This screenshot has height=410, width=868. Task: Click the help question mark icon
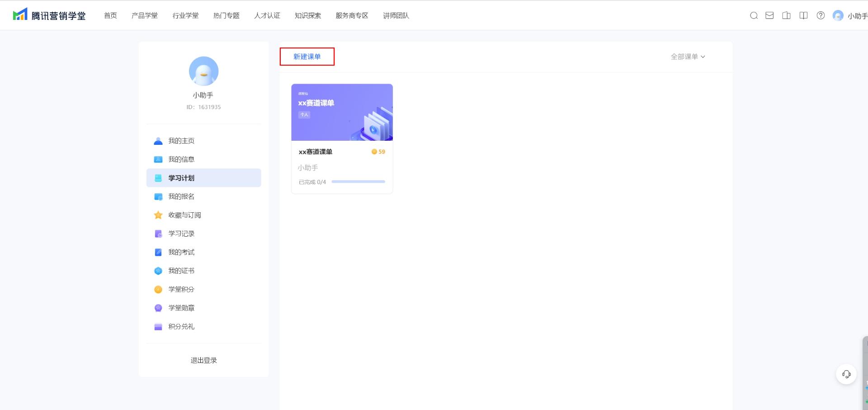[x=821, y=16]
